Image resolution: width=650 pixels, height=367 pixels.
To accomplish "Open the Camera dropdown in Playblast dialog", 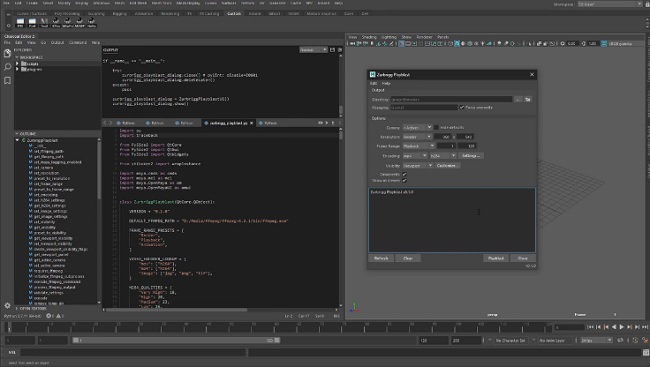I will [417, 127].
